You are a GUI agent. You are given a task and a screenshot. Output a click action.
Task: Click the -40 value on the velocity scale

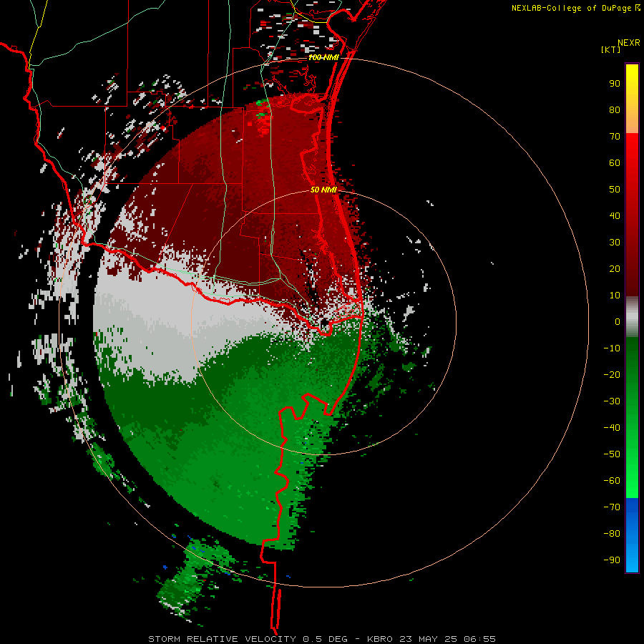click(x=612, y=428)
